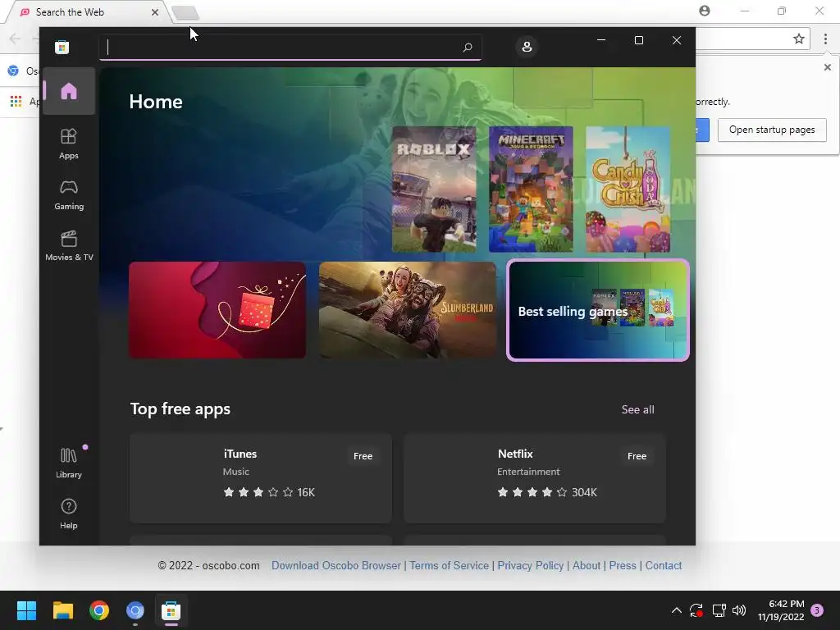Screen dimensions: 840x630
Task: Open Movies & TV section
Action: pyautogui.click(x=69, y=246)
